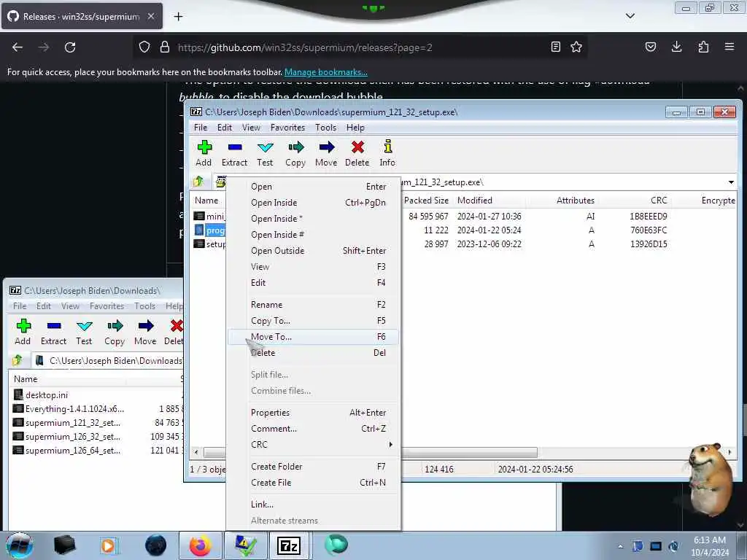Reload the page in Firefox
The image size is (747, 560).
coord(70,47)
